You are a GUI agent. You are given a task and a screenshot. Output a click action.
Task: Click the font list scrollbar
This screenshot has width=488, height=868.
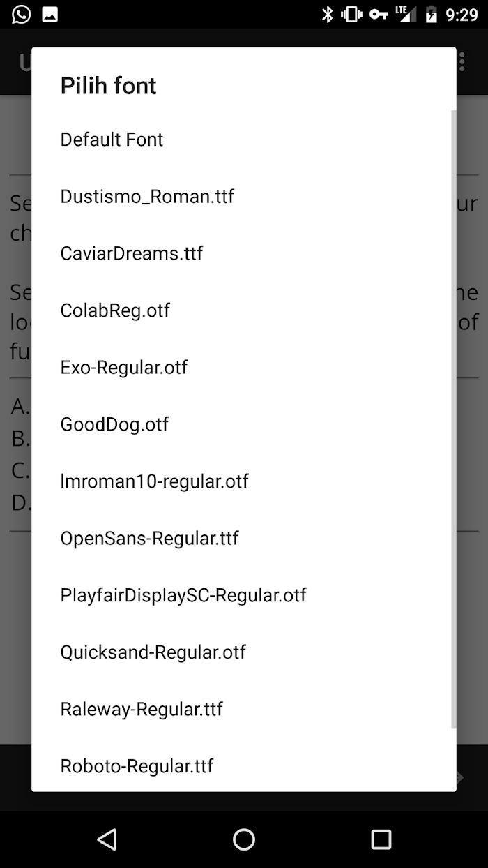click(454, 419)
